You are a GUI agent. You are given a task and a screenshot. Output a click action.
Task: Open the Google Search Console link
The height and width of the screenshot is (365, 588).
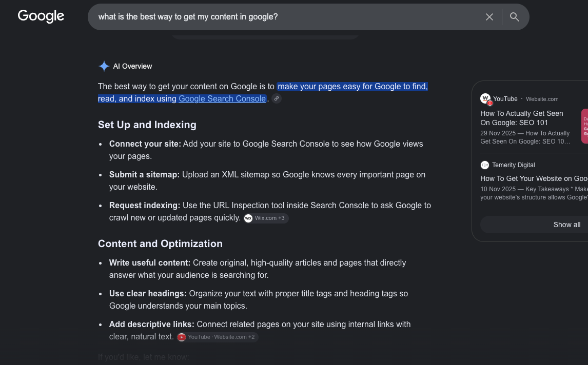click(x=222, y=98)
